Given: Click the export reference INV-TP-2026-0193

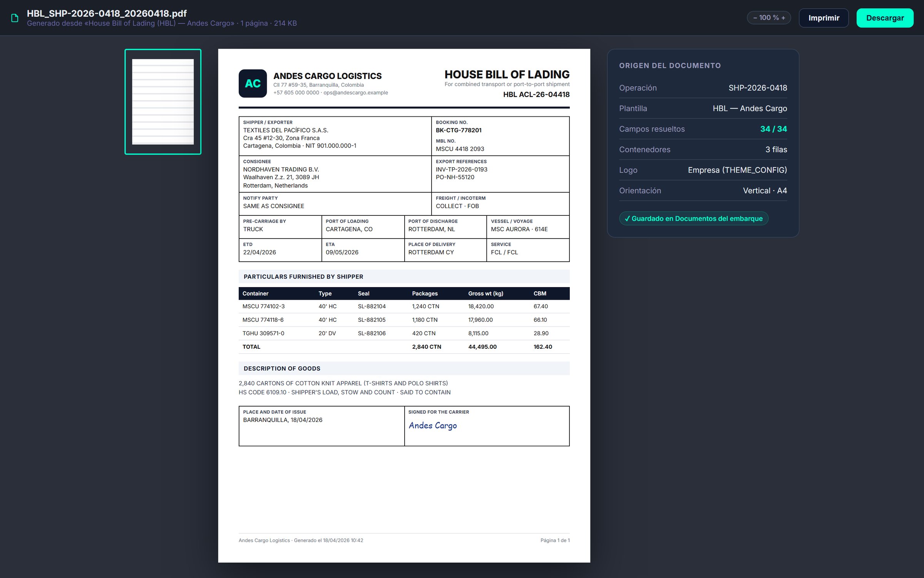Looking at the screenshot, I should click(461, 170).
